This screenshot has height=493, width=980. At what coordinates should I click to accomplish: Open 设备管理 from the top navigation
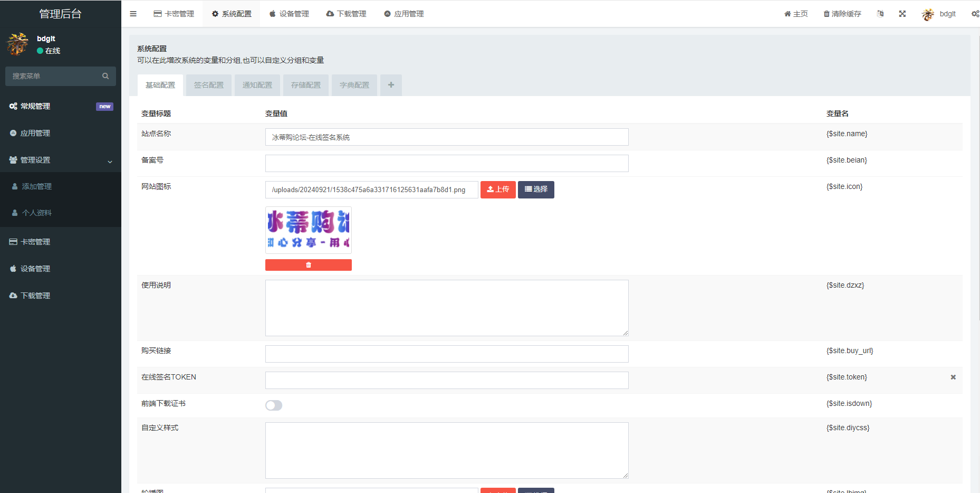(289, 14)
